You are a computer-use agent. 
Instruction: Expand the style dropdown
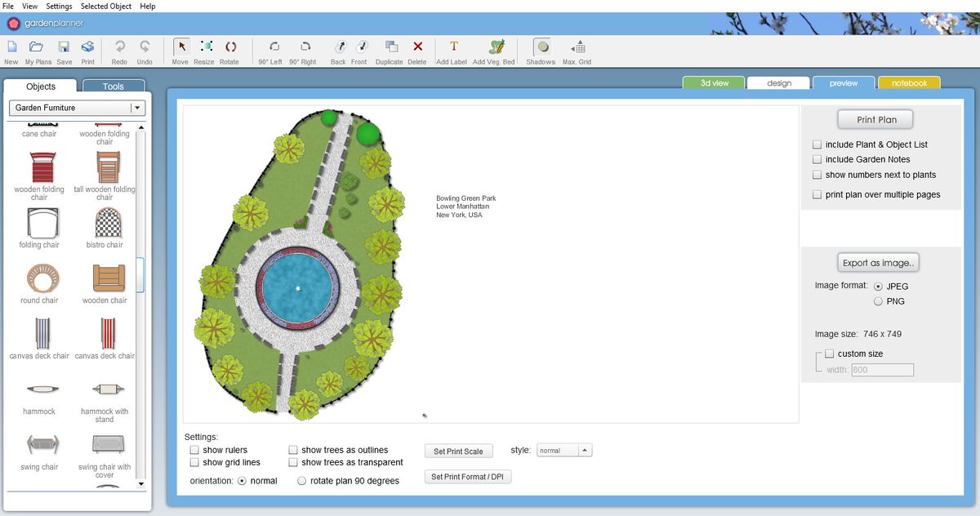[x=586, y=451]
